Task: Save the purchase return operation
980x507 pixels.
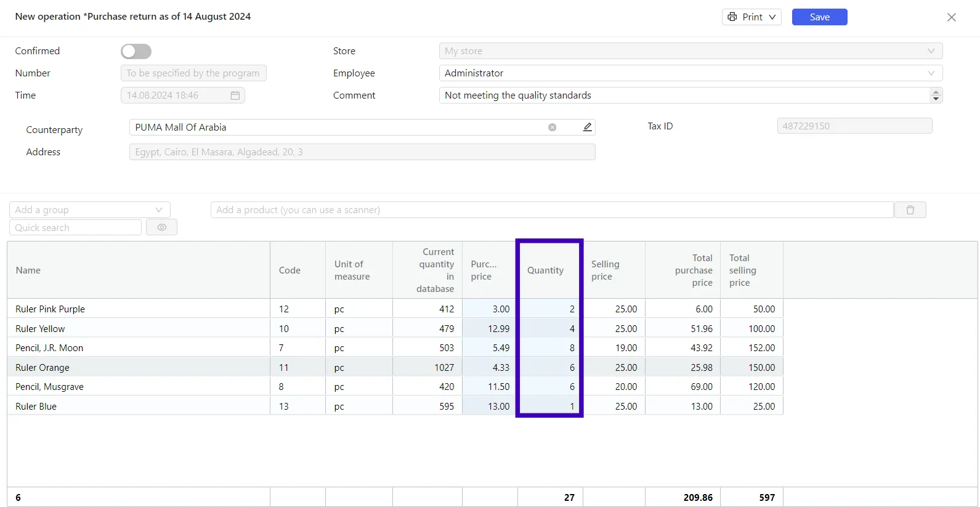Action: (x=819, y=17)
